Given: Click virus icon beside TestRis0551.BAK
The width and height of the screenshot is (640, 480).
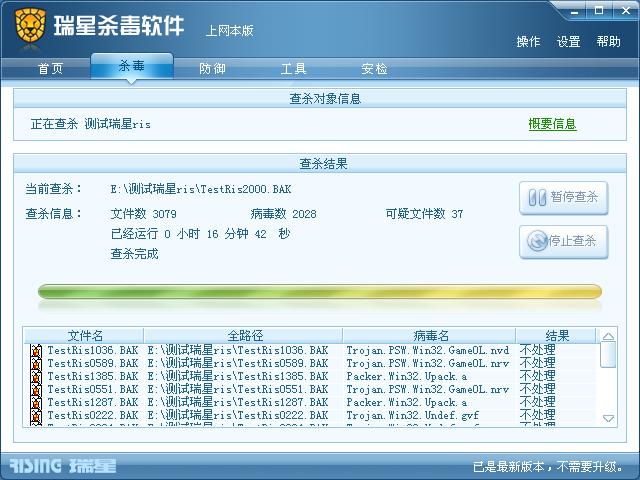Looking at the screenshot, I should pos(36,390).
